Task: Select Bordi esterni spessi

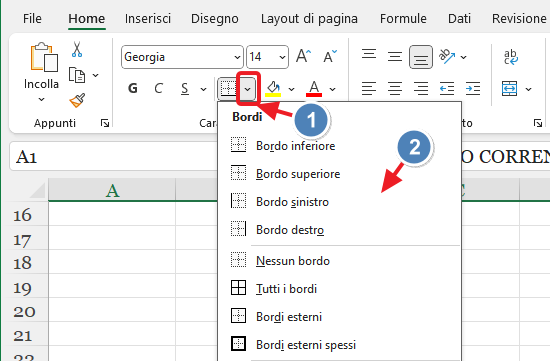Action: coord(339,345)
